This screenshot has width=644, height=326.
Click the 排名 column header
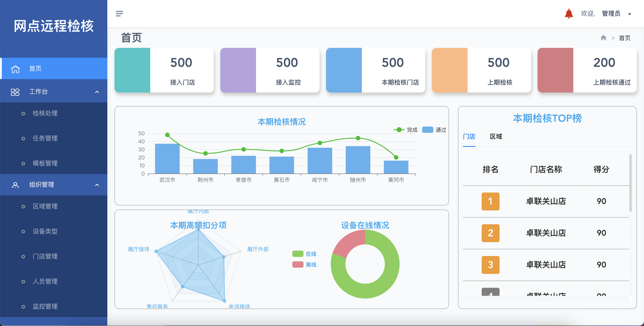tap(490, 169)
